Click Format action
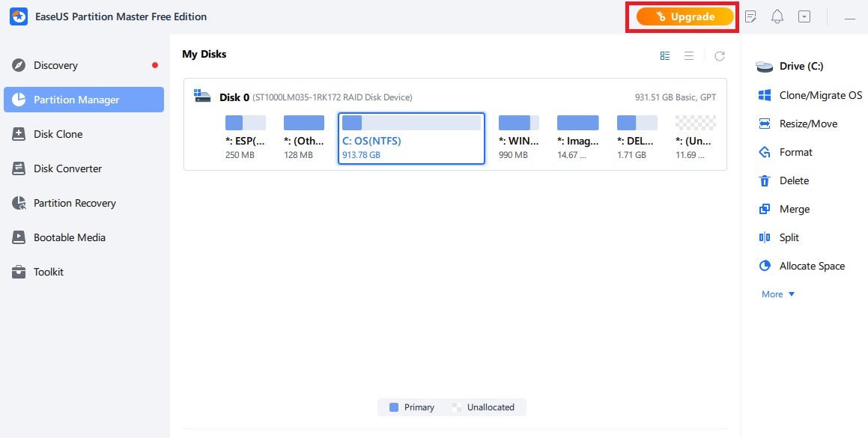Screen dimensions: 868x438 coord(785,152)
